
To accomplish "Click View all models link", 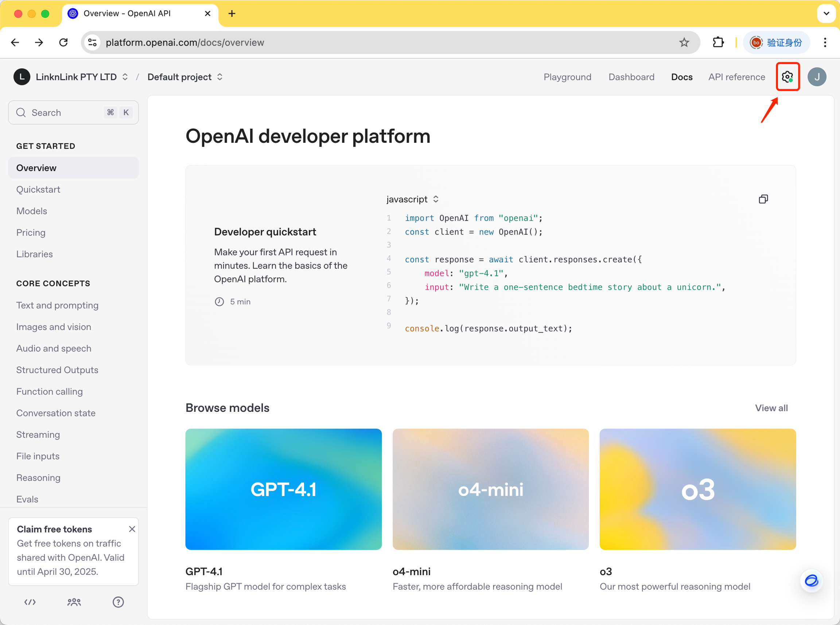I will [x=771, y=408].
